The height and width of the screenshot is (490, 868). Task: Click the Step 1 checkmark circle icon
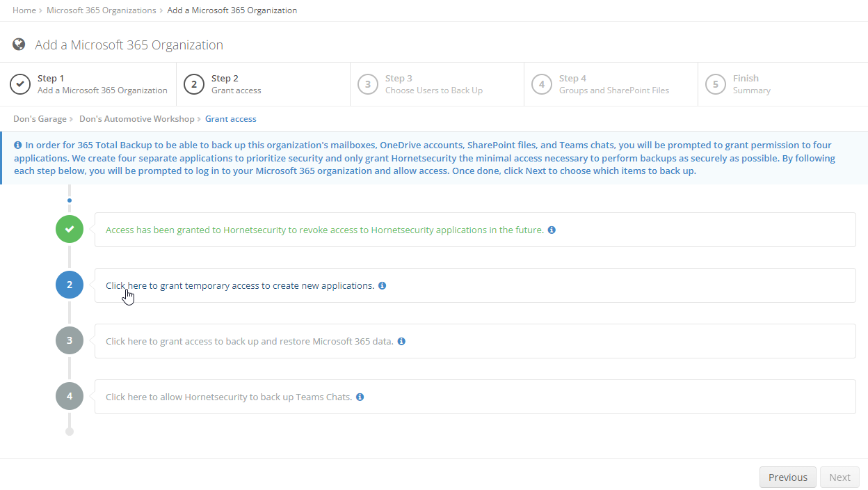[x=20, y=84]
